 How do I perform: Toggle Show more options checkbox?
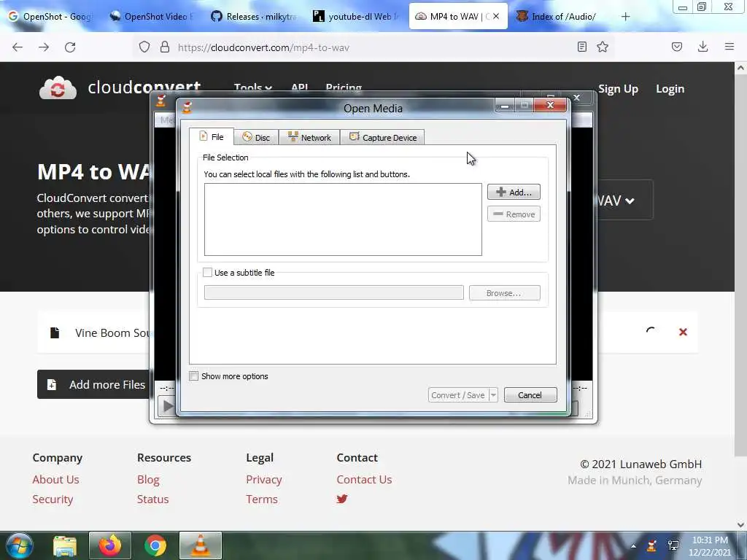pos(194,376)
